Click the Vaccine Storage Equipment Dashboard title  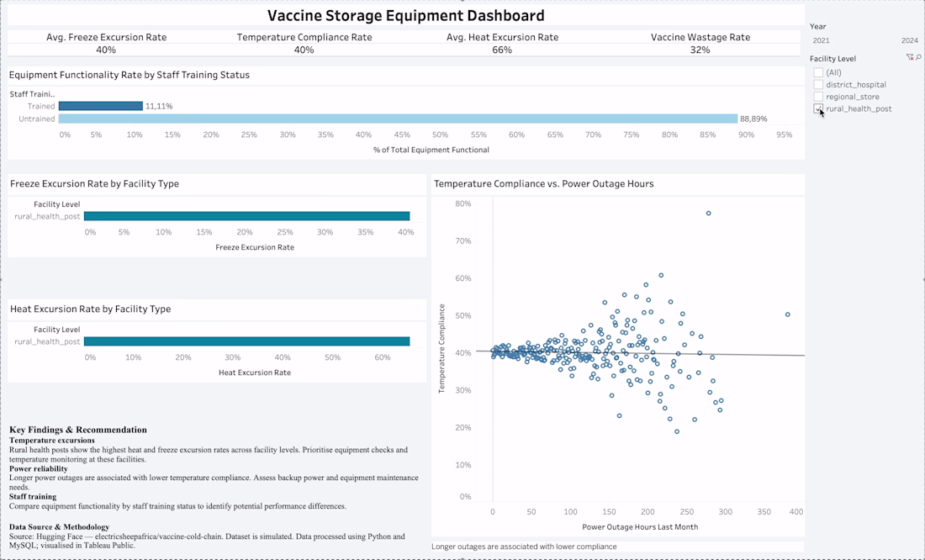(406, 15)
